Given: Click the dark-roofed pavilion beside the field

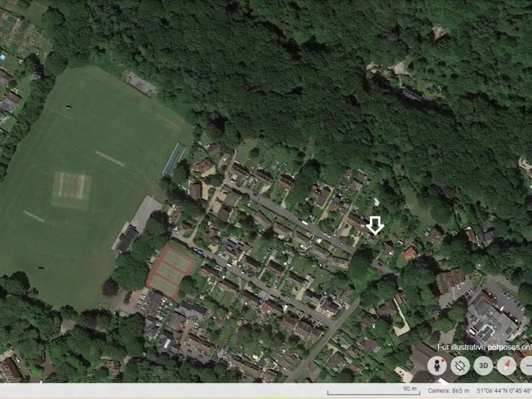Looking at the screenshot, I should (127, 239).
